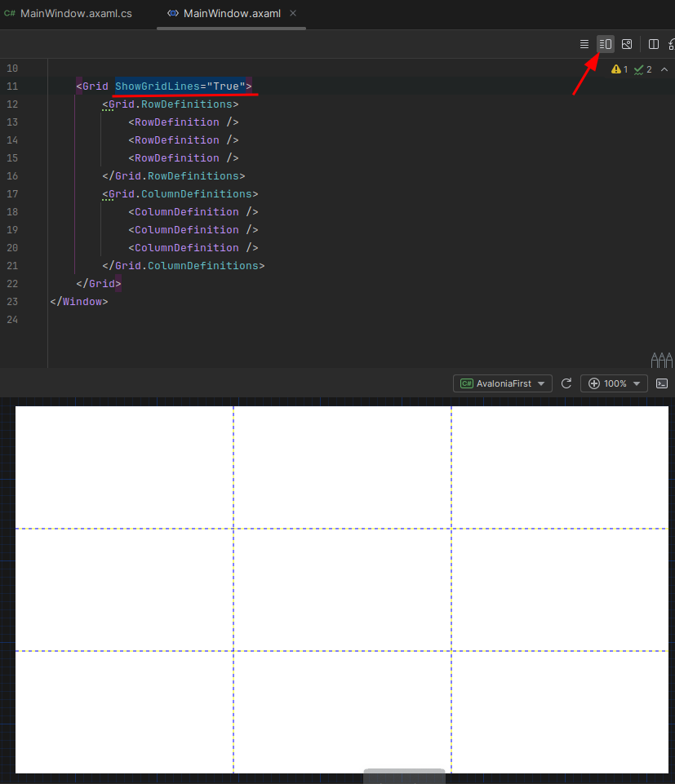
Task: Toggle the vertical split layout icon
Action: pos(654,44)
